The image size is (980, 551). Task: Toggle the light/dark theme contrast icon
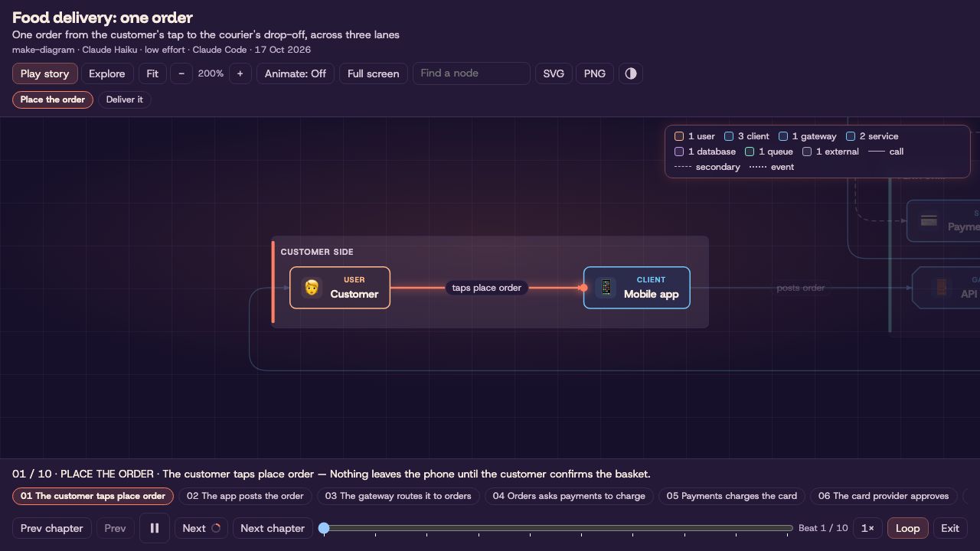tap(631, 73)
